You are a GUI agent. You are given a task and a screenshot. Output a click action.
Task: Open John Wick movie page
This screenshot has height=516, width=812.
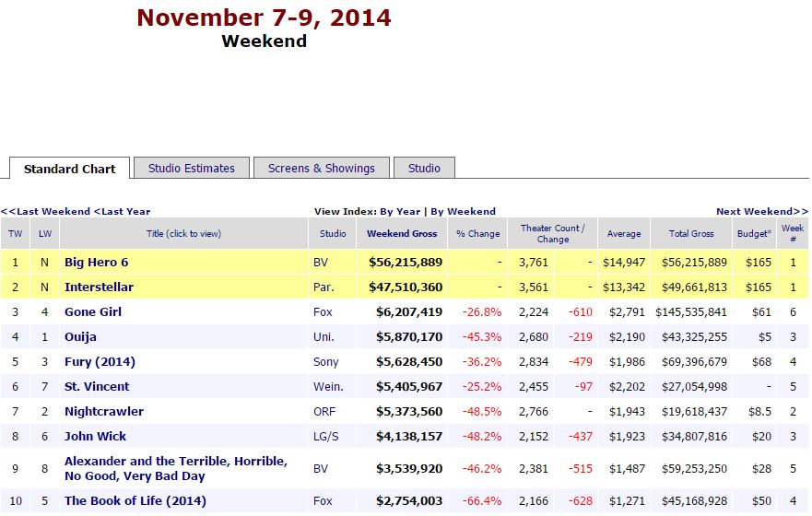95,436
